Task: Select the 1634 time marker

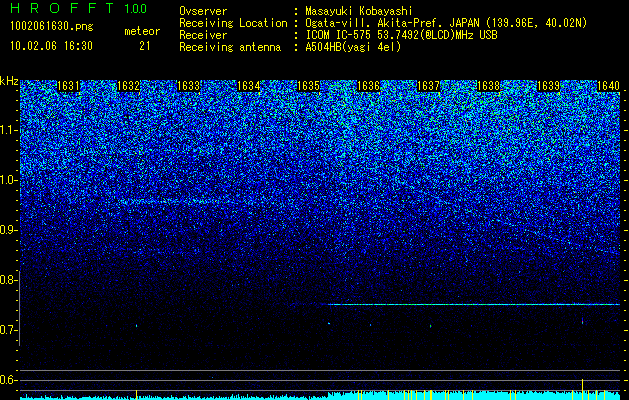Action: (249, 86)
